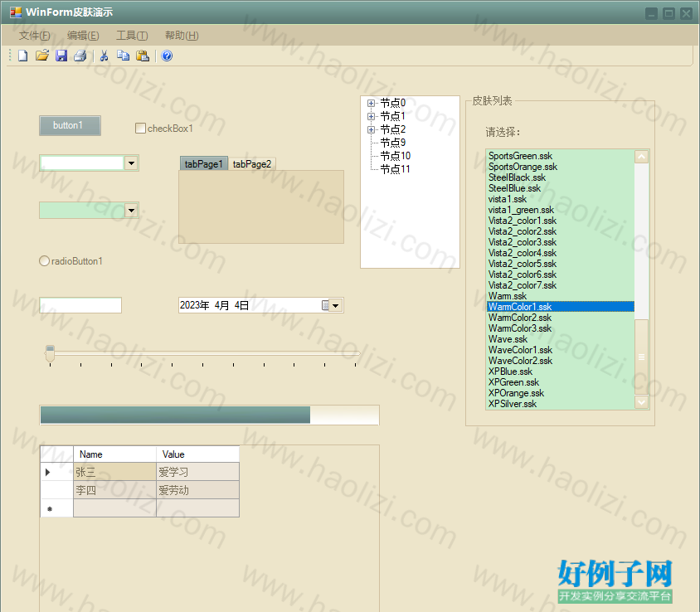The image size is (700, 612).
Task: Select WarmColor2.ssk skin
Action: click(561, 318)
